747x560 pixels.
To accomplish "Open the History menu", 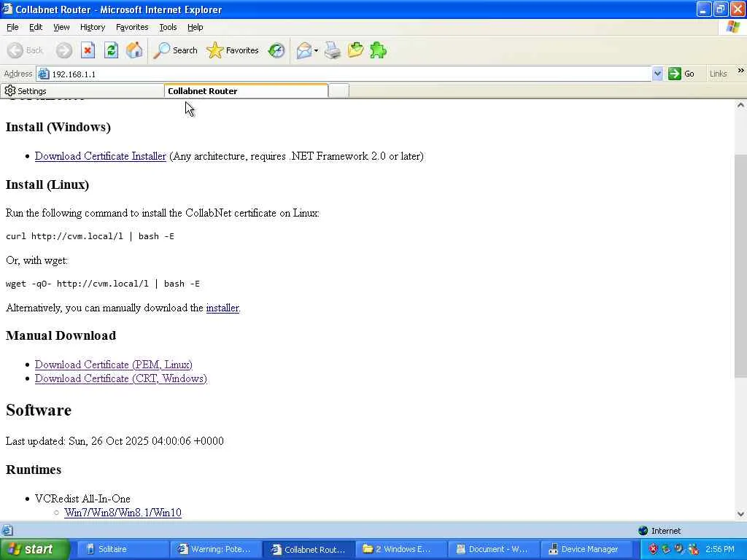I will 93,27.
